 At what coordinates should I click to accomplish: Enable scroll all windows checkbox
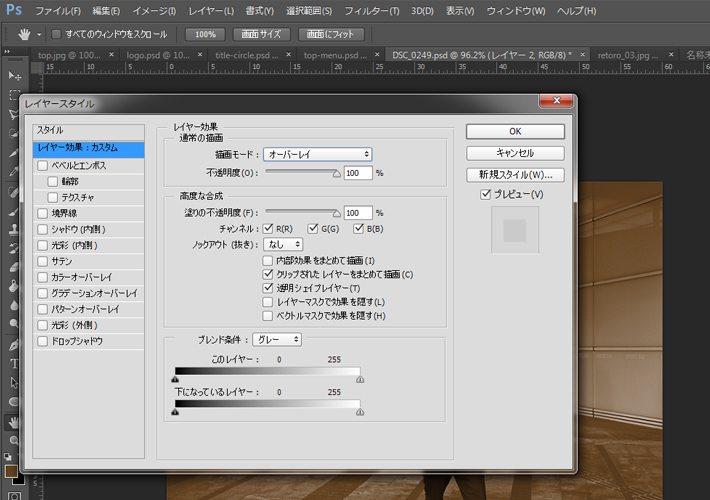click(x=56, y=34)
